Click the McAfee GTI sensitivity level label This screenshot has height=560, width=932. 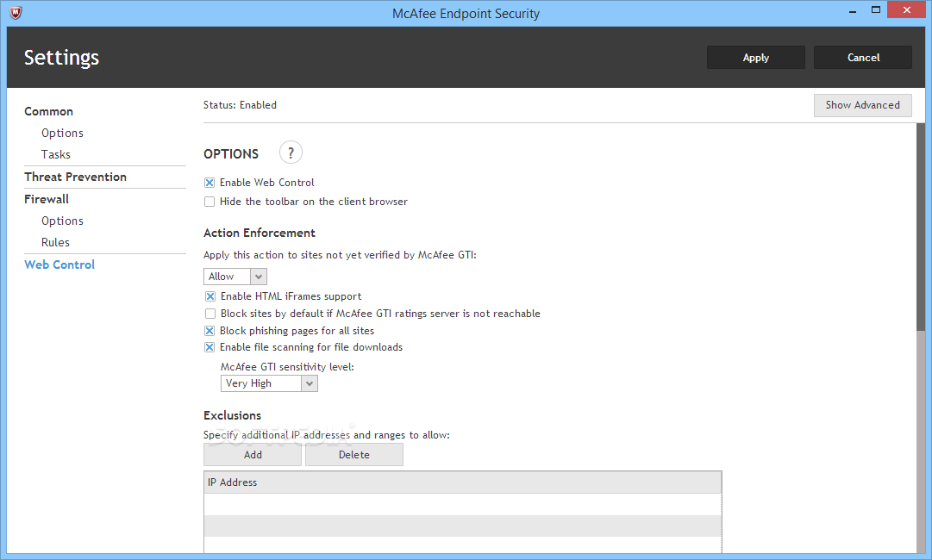tap(287, 367)
